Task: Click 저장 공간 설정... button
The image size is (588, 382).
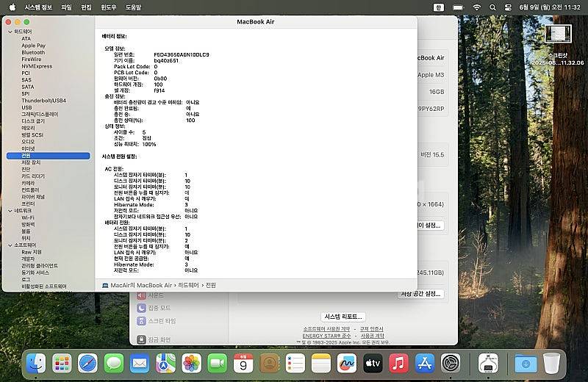Action: click(420, 294)
